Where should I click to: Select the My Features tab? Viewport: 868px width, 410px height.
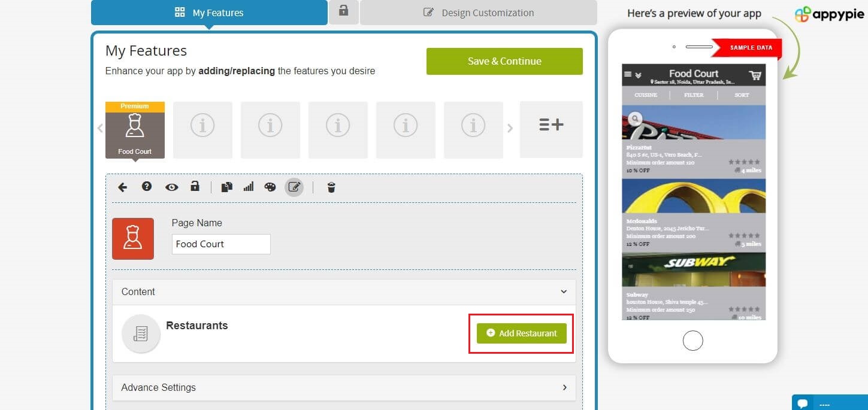(x=209, y=13)
